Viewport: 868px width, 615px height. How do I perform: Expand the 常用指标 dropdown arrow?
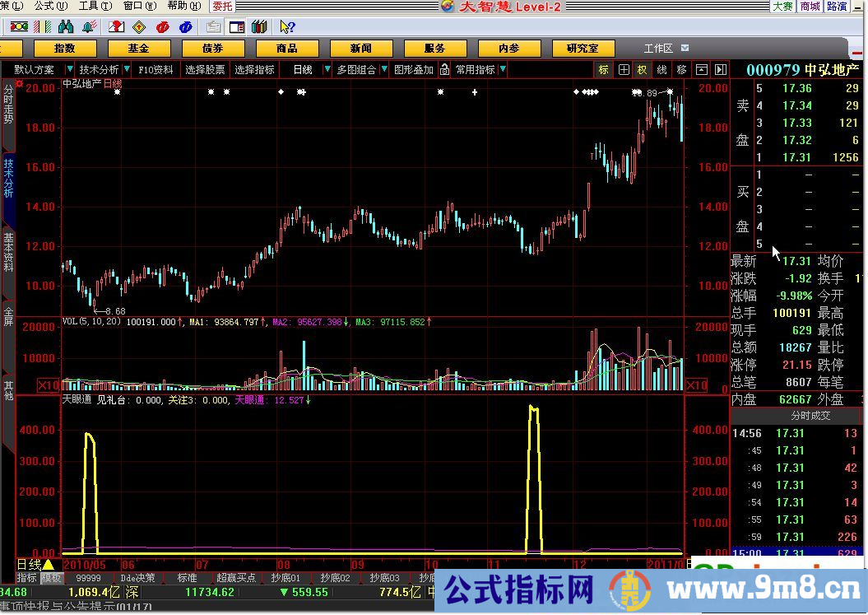(x=503, y=70)
